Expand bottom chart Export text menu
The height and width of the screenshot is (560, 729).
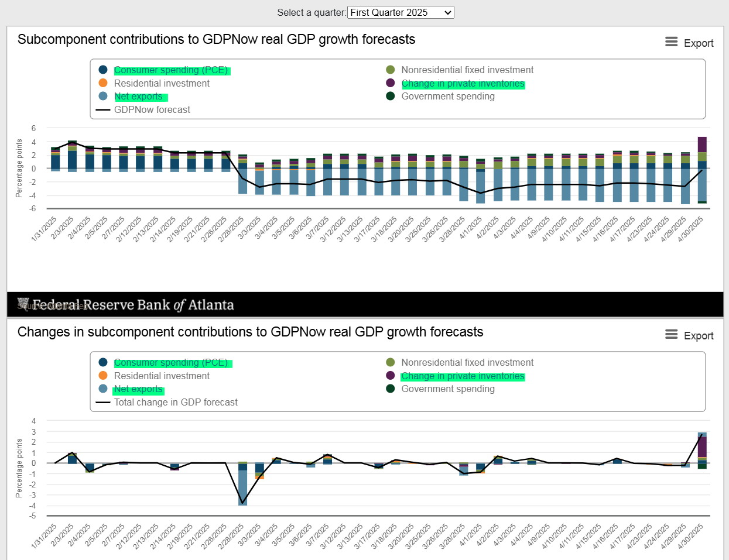(699, 336)
